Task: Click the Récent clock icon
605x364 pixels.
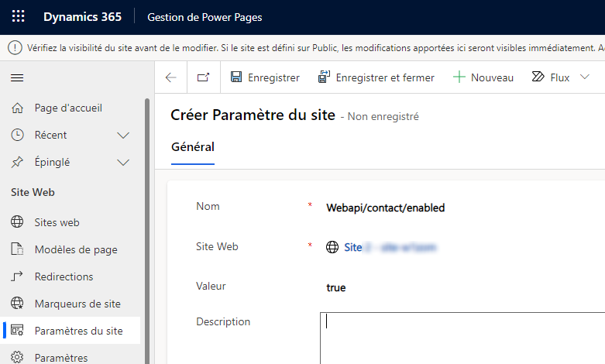Action: [17, 135]
